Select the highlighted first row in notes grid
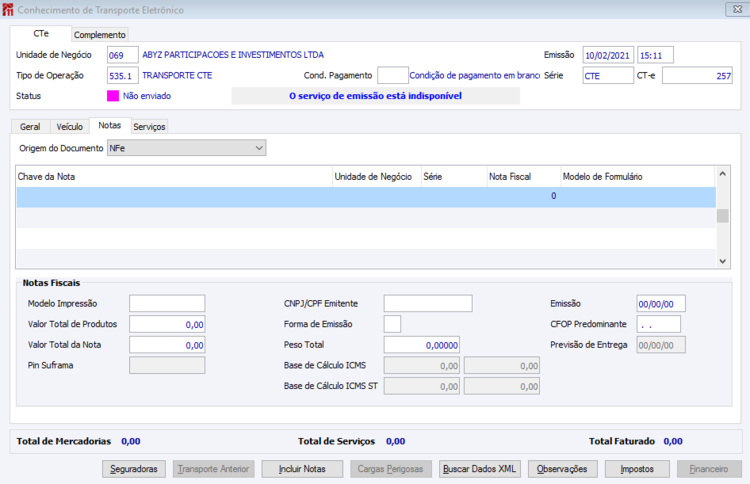This screenshot has height=484, width=750. (366, 197)
